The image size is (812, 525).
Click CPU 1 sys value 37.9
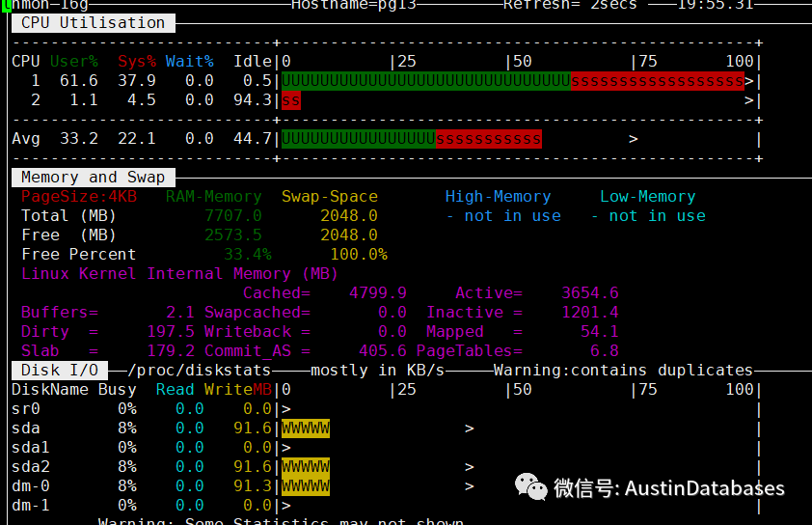point(137,81)
